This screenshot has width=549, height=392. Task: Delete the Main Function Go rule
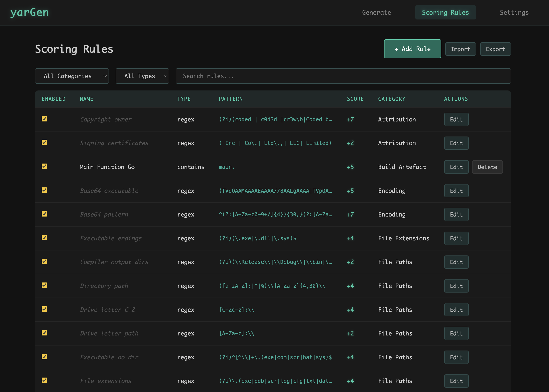(x=487, y=167)
